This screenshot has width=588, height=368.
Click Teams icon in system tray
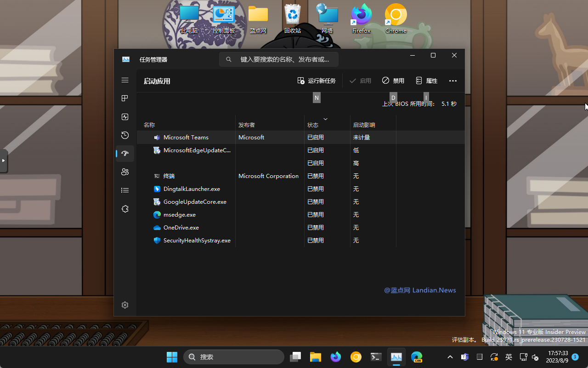tap(465, 357)
